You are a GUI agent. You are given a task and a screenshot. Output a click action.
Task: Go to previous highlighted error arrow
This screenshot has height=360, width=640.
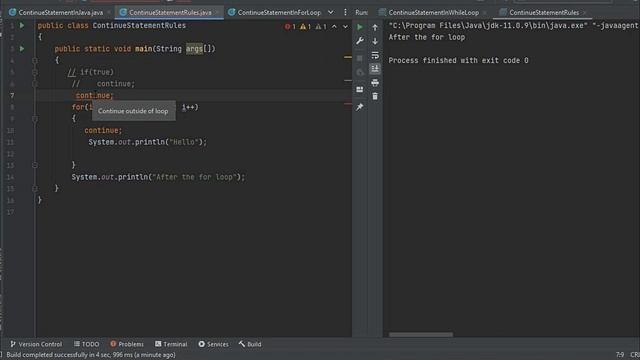click(x=334, y=27)
